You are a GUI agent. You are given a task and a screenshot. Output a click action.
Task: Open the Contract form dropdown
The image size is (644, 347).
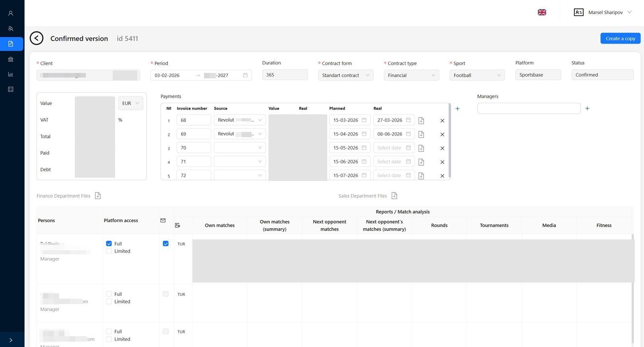pyautogui.click(x=346, y=75)
